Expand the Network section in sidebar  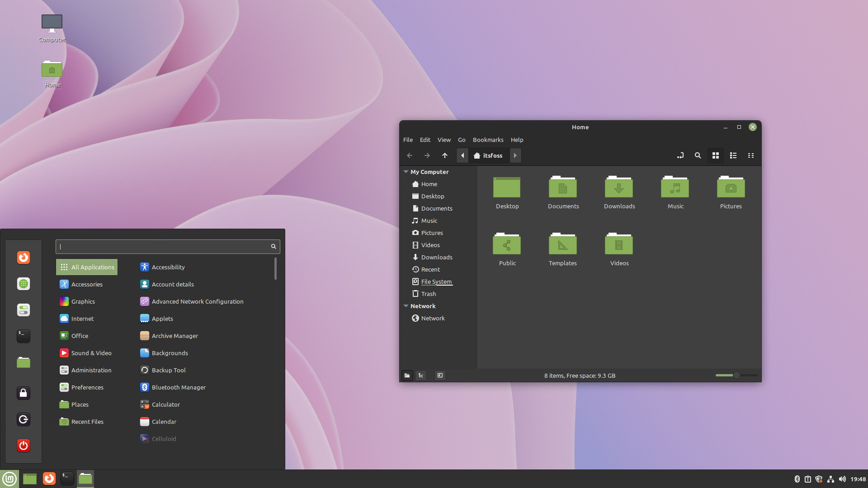(406, 305)
